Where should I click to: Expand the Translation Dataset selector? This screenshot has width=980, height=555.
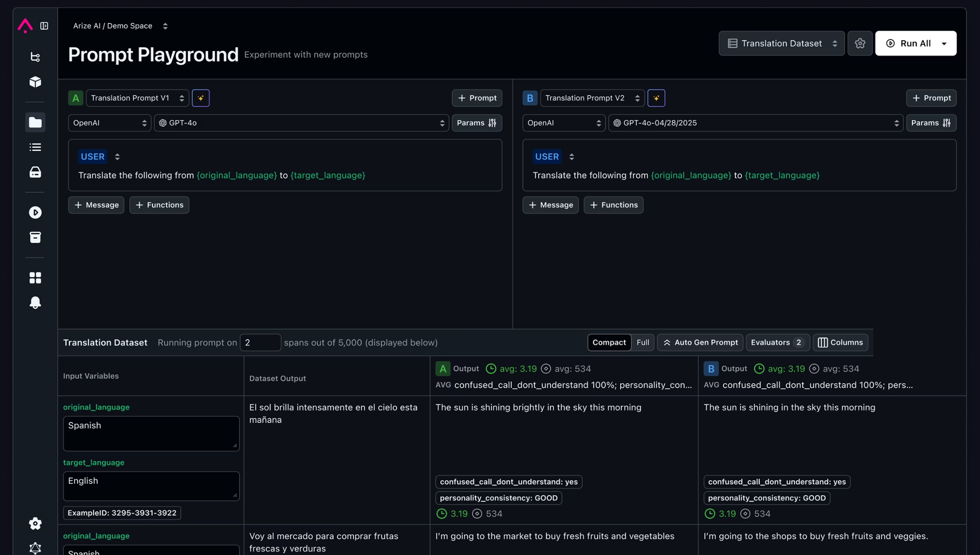coord(781,43)
